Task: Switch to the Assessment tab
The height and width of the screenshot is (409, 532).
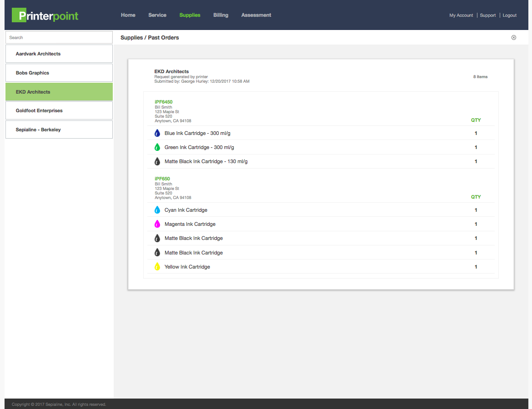Action: coord(256,15)
